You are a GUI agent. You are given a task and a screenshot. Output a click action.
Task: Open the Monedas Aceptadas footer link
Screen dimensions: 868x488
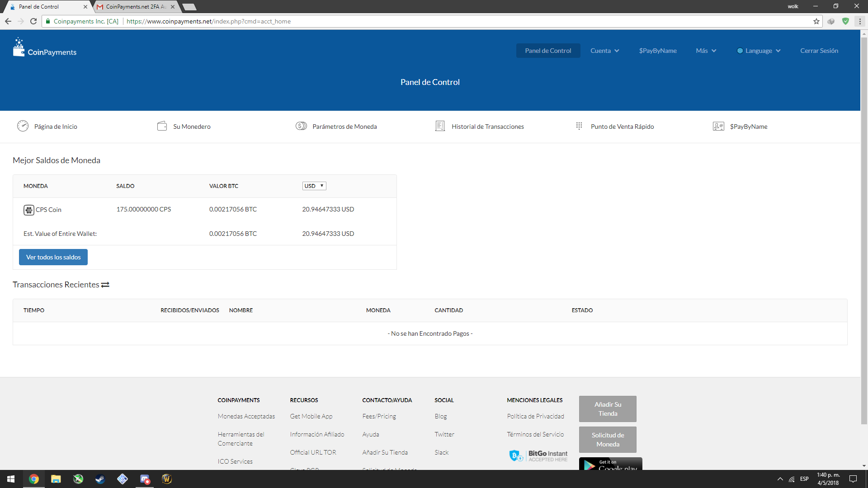coord(246,416)
